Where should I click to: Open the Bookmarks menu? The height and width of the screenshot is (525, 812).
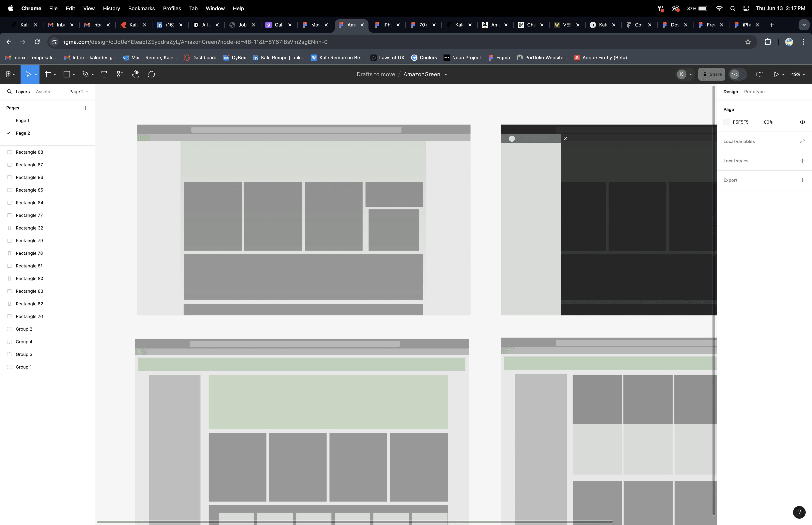pyautogui.click(x=141, y=8)
